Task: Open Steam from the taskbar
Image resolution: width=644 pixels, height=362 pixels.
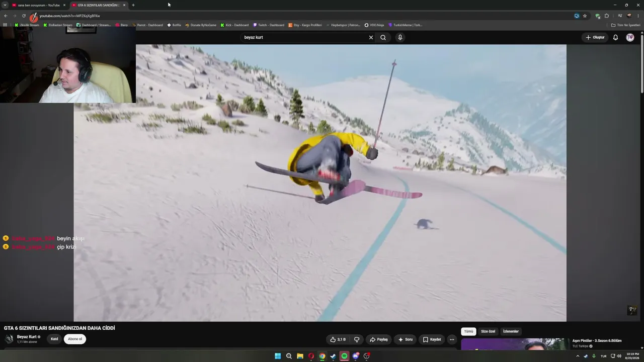Action: (333, 356)
